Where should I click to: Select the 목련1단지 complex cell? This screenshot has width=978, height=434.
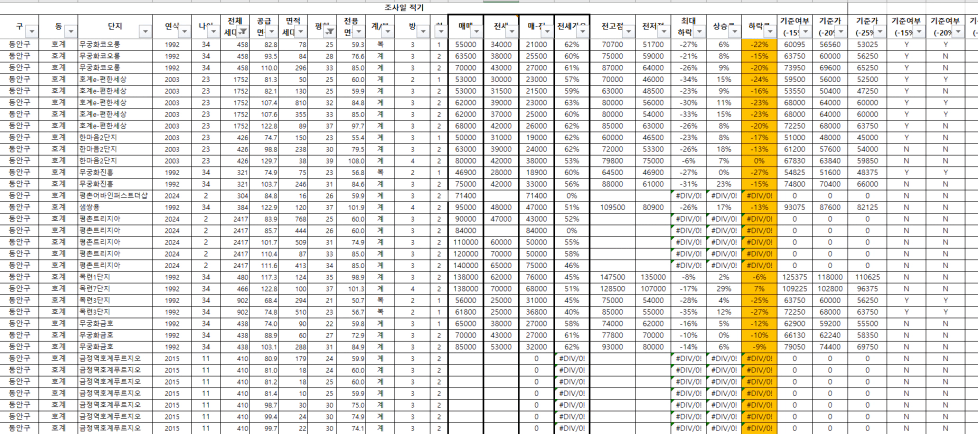click(x=115, y=277)
